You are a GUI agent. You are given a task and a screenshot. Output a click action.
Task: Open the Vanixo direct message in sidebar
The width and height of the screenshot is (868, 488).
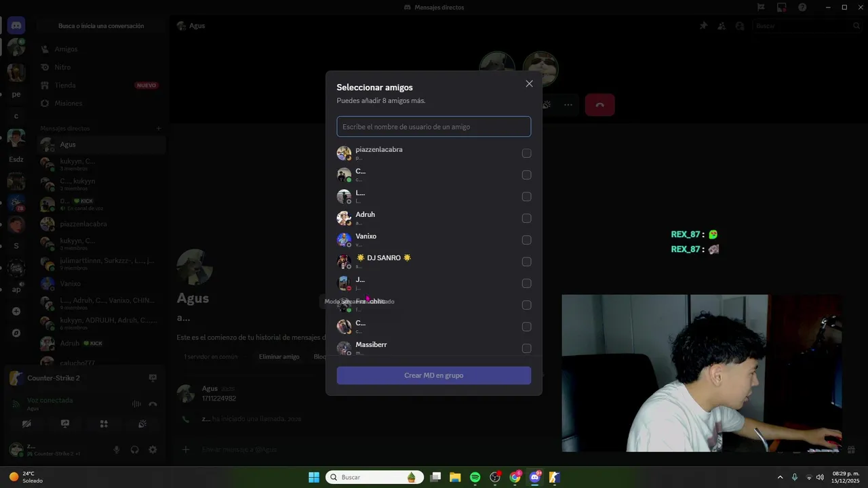(102, 283)
